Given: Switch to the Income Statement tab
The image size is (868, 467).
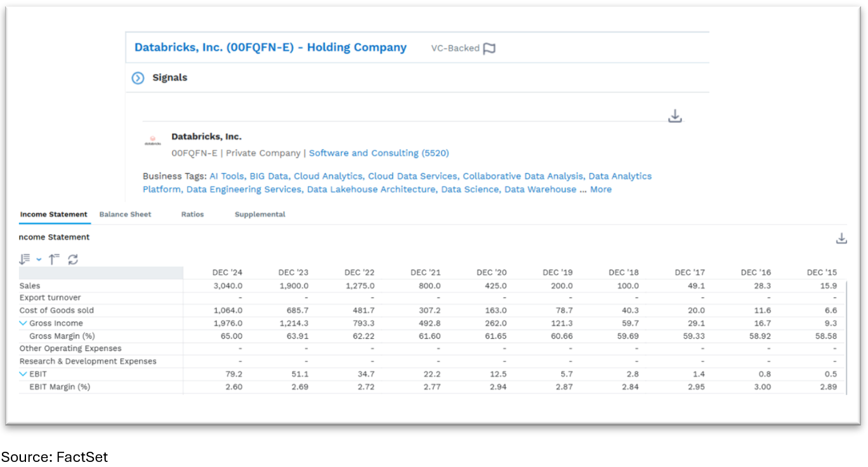Looking at the screenshot, I should tap(54, 214).
